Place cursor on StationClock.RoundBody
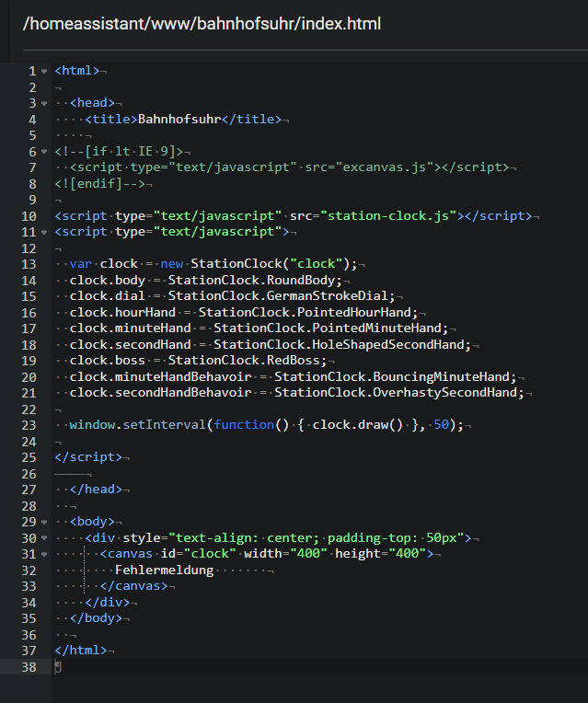588x703 pixels. (x=255, y=280)
